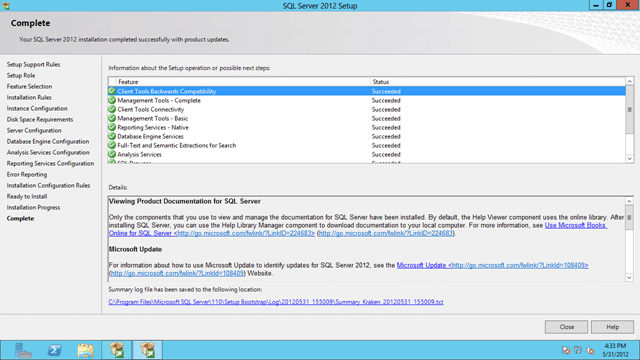Click the Server Configuration step
This screenshot has height=360, width=640.
click(x=34, y=131)
